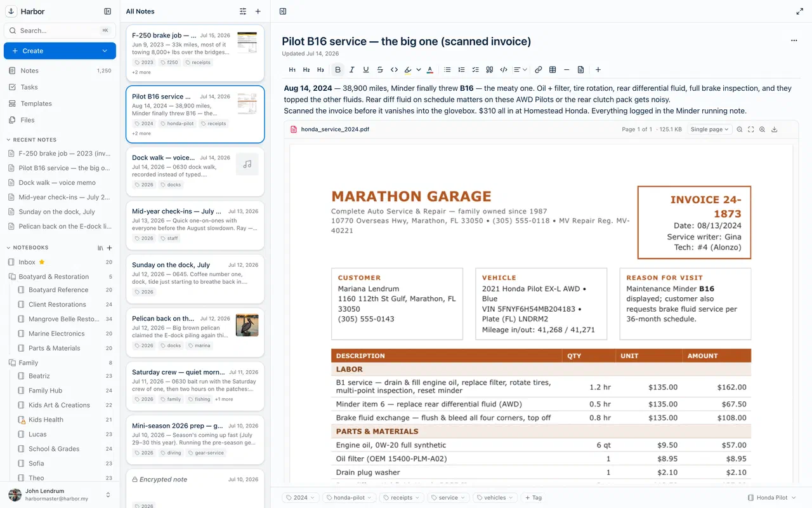Screen dimensions: 812x508
Task: Open the honda-pilot tag in footer
Action: pyautogui.click(x=350, y=498)
